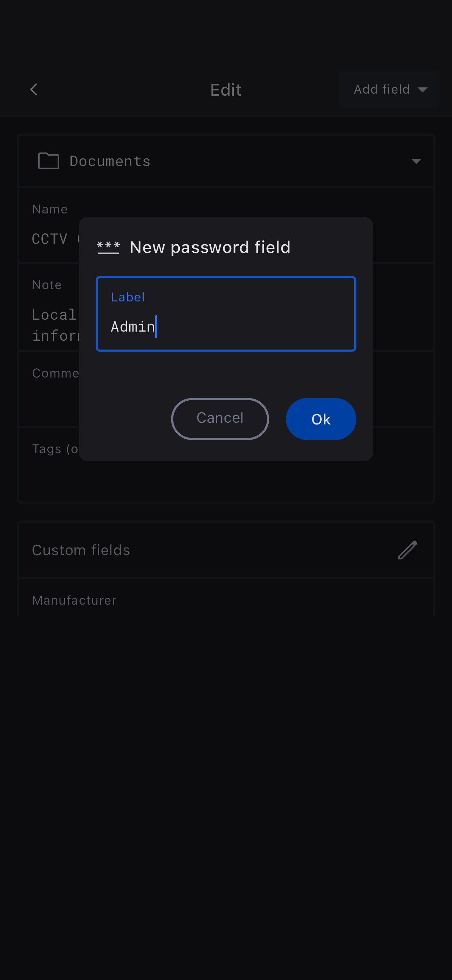
Task: Click the New password field title
Action: 210,247
